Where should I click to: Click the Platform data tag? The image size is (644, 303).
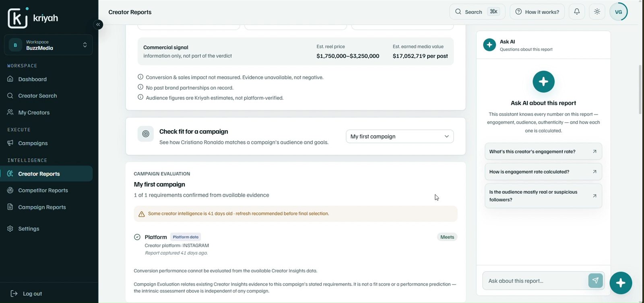point(186,237)
